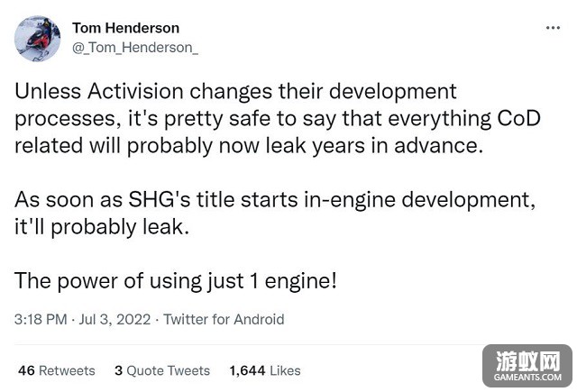The height and width of the screenshot is (392, 577).
Task: Click the Jul 3, 2022 date
Action: (x=114, y=319)
